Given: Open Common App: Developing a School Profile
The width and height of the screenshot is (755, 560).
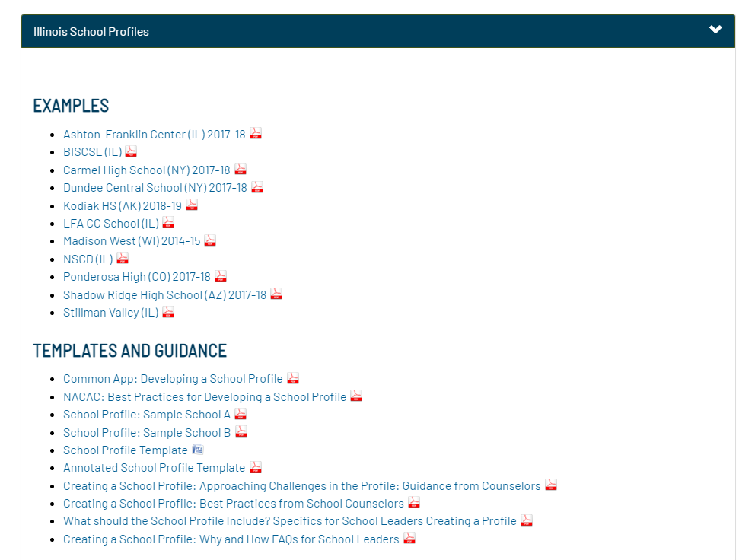Looking at the screenshot, I should click(x=173, y=379).
